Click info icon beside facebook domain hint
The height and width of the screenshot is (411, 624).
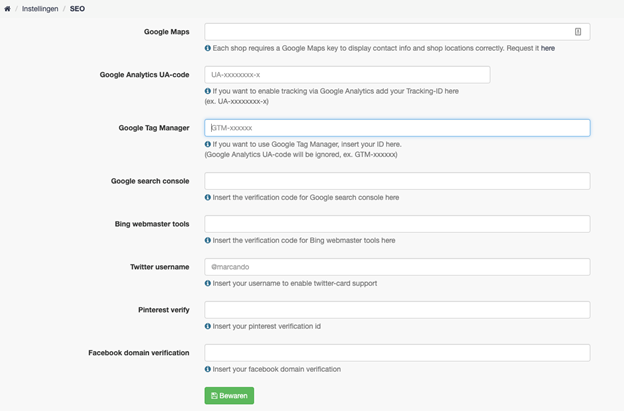point(208,369)
